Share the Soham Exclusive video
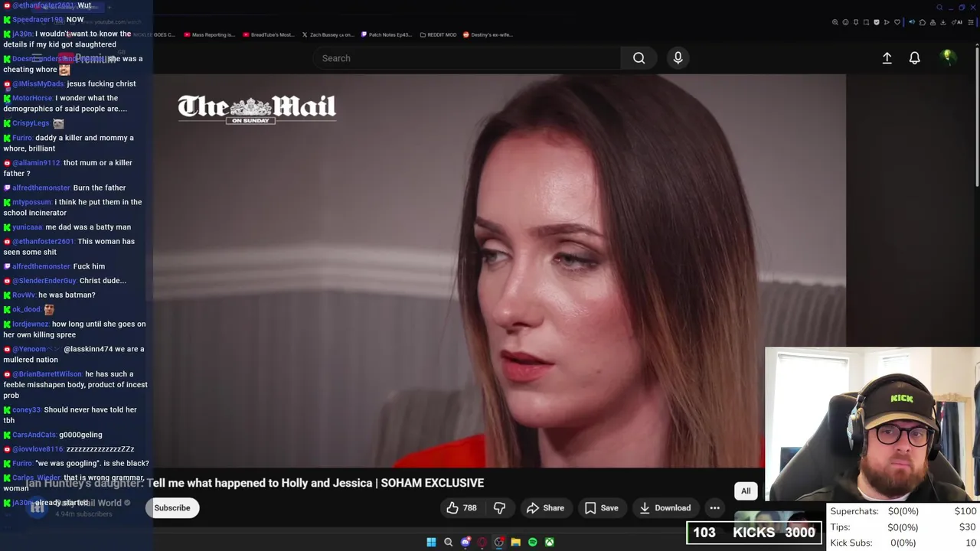The width and height of the screenshot is (980, 551). coord(545,507)
